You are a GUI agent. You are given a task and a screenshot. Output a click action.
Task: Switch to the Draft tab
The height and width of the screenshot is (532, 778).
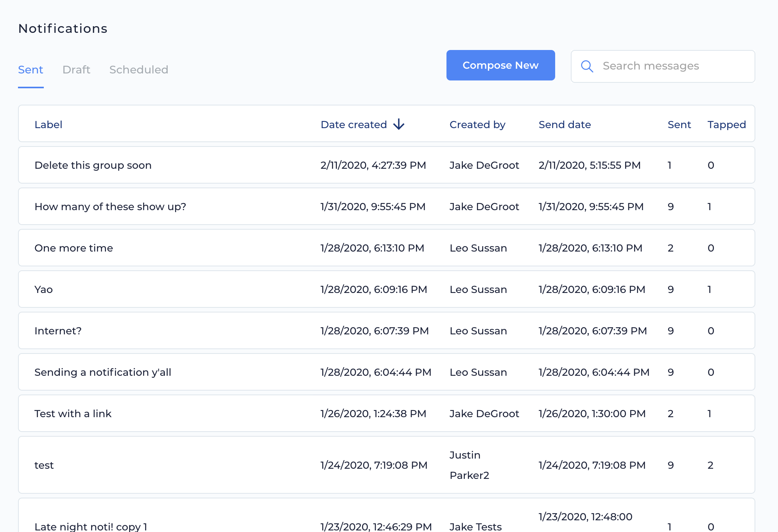tap(76, 70)
